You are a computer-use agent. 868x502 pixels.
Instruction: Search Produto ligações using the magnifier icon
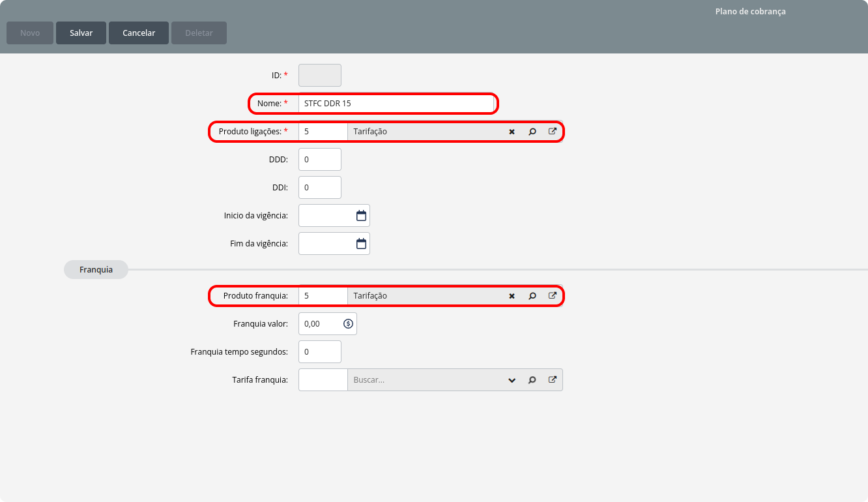532,132
